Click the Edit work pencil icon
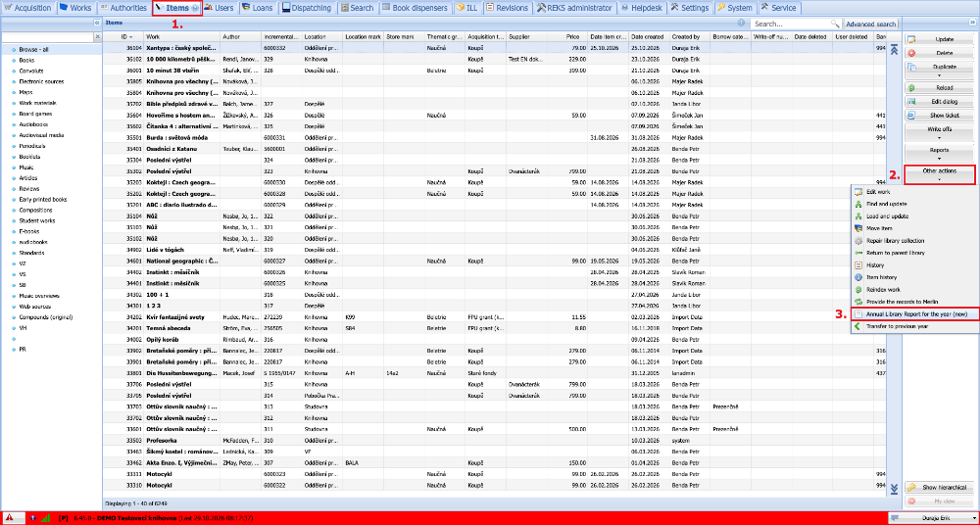 [858, 192]
